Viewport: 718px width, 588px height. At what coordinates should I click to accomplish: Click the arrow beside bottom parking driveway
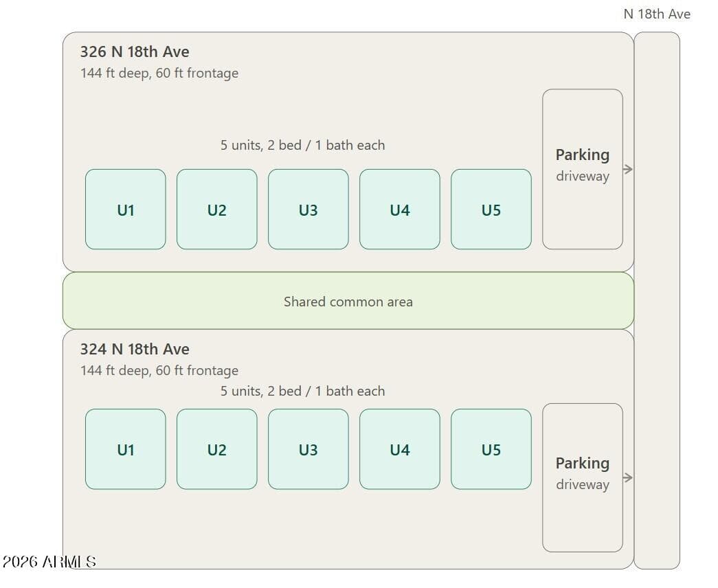[x=628, y=477]
